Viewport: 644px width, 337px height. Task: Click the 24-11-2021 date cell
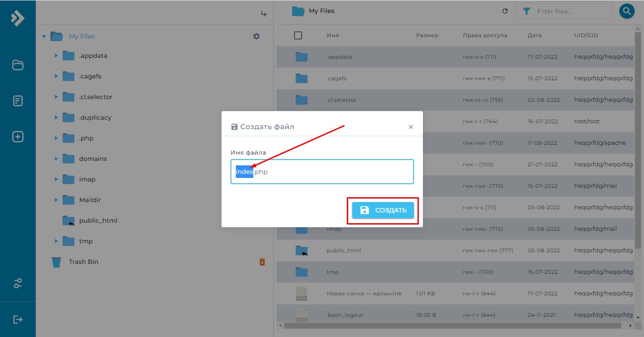(542, 315)
